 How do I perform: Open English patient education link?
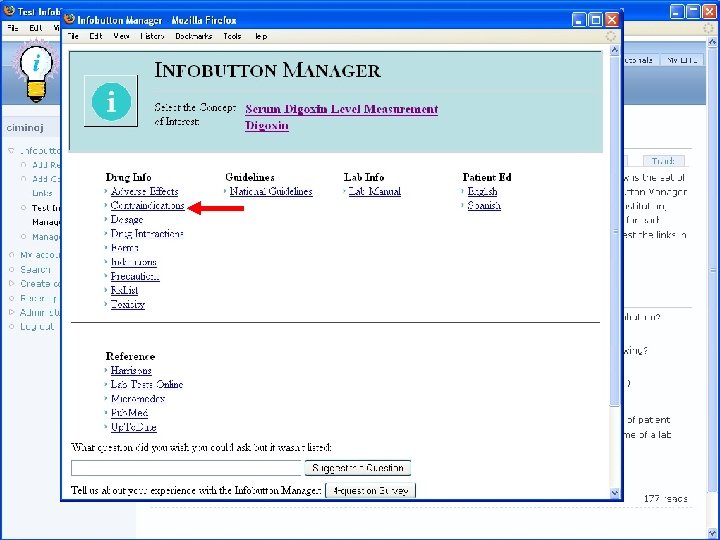click(x=482, y=191)
